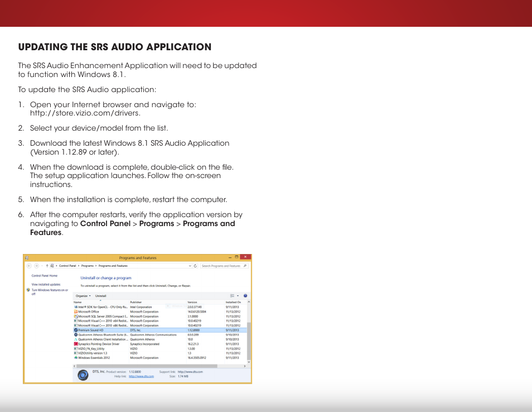This screenshot has height=412, width=532.
Task: Click version 1.12.8900 in Premium Sound row
Action: [194, 330]
